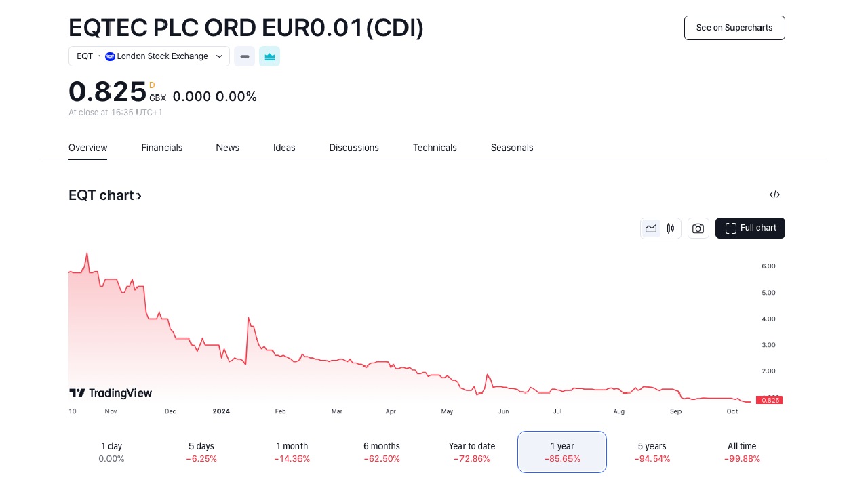Select the All time range
This screenshot has height=488, width=868.
[x=741, y=452]
